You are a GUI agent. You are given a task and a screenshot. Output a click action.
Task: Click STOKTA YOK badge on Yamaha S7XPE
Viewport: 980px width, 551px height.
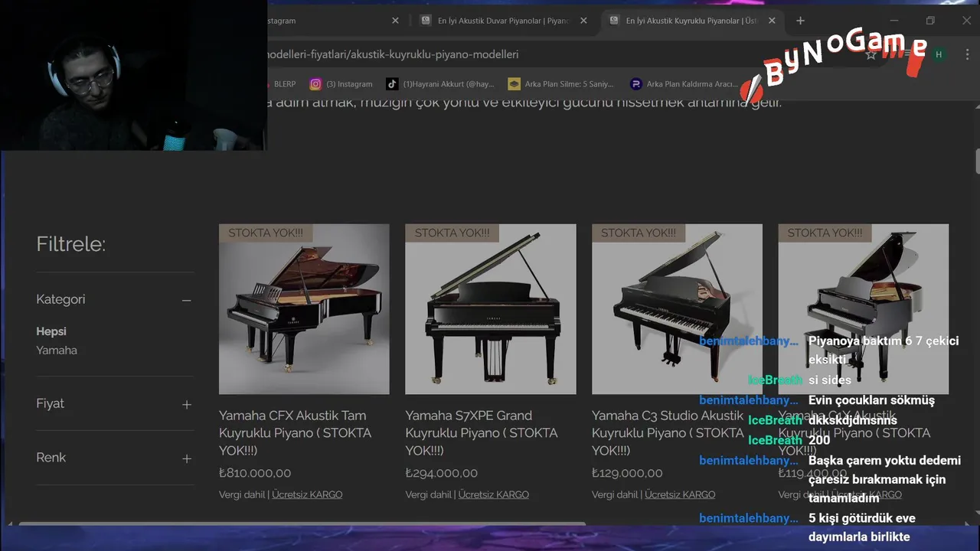click(452, 233)
